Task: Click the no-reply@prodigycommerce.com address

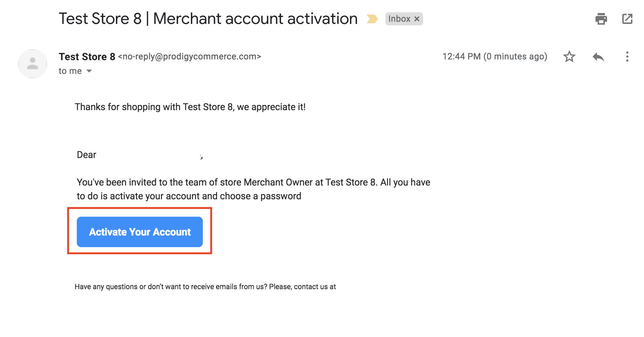Action: (189, 57)
